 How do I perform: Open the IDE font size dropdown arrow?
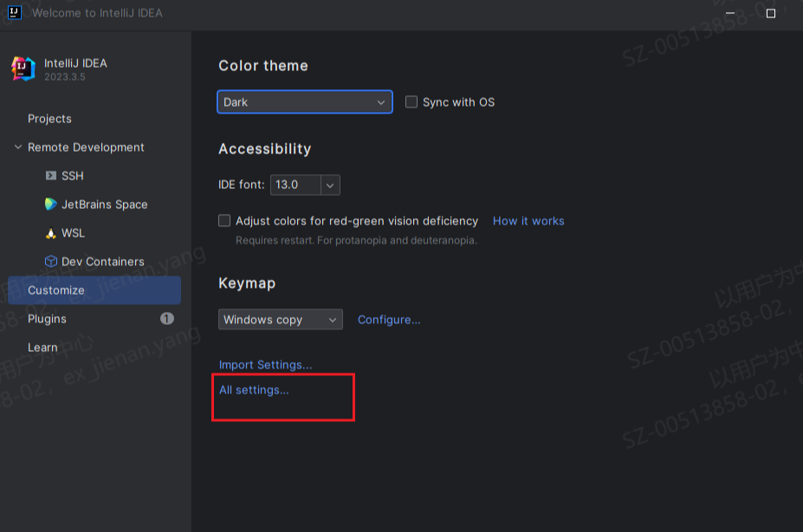click(x=330, y=185)
